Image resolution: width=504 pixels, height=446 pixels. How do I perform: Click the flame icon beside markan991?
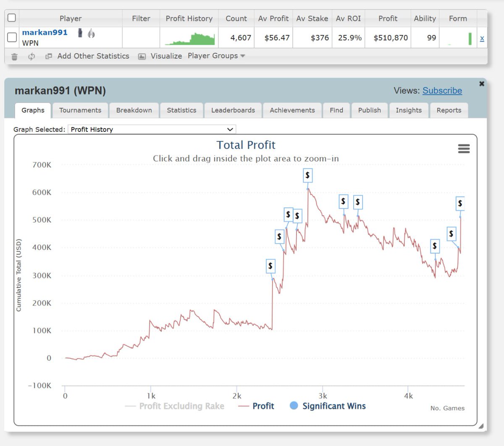pyautogui.click(x=91, y=32)
